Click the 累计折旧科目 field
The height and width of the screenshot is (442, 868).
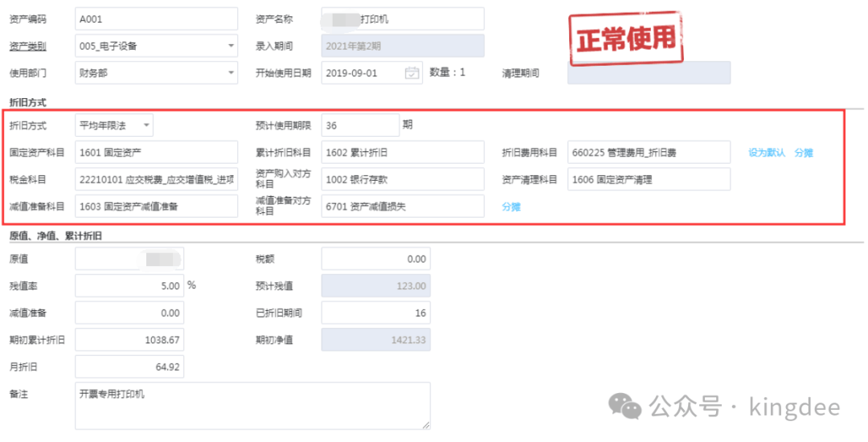403,153
